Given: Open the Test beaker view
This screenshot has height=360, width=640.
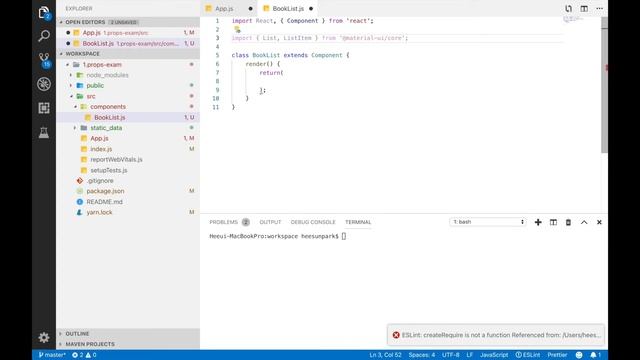Looking at the screenshot, I should [44, 132].
